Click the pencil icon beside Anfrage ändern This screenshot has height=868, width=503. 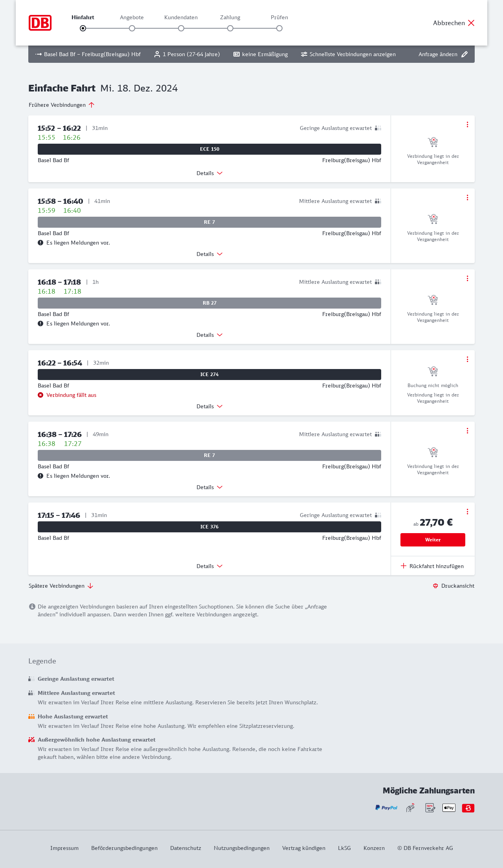pos(464,54)
